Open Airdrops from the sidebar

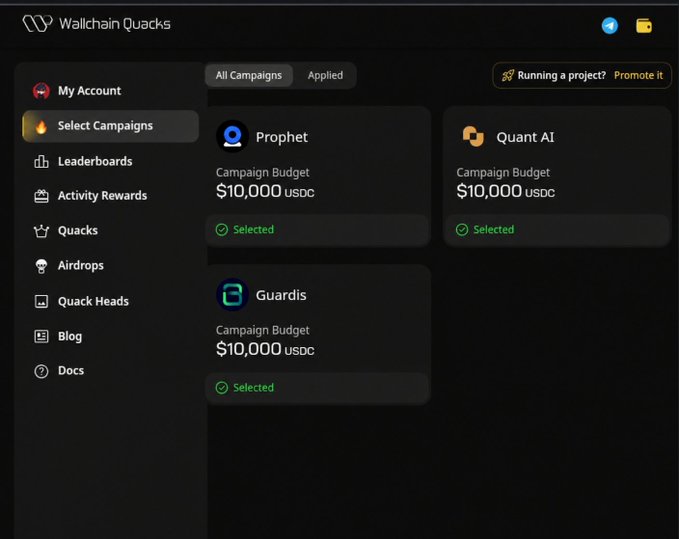pos(110,265)
